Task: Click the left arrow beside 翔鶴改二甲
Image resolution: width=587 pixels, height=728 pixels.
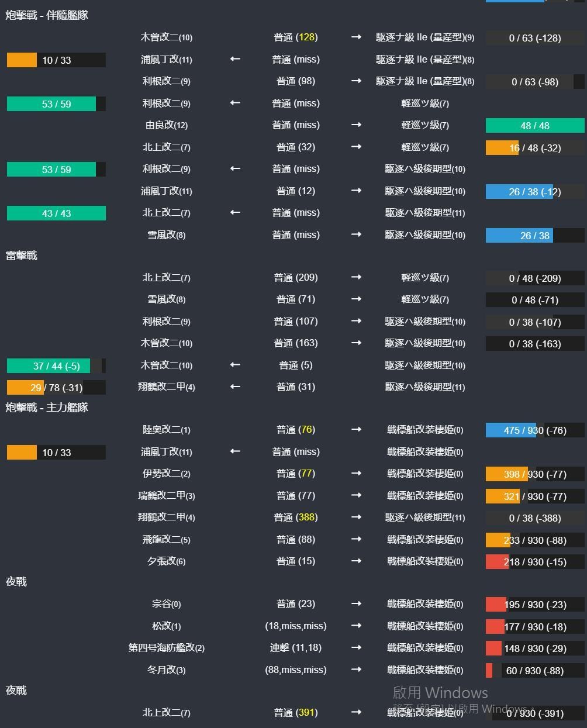Action: pyautogui.click(x=234, y=387)
